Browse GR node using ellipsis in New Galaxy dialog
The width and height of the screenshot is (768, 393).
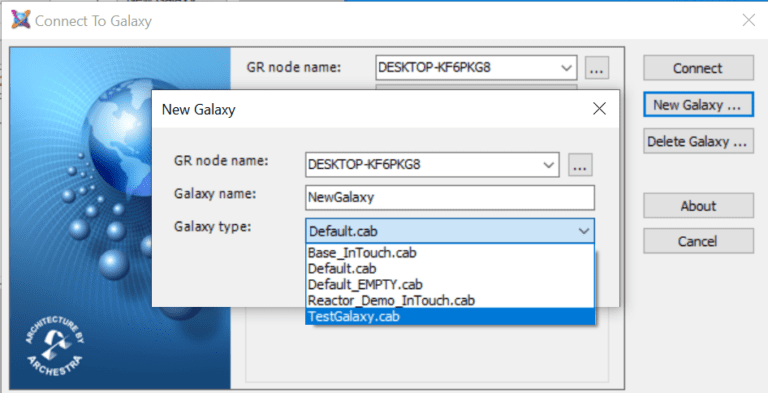pyautogui.click(x=580, y=165)
